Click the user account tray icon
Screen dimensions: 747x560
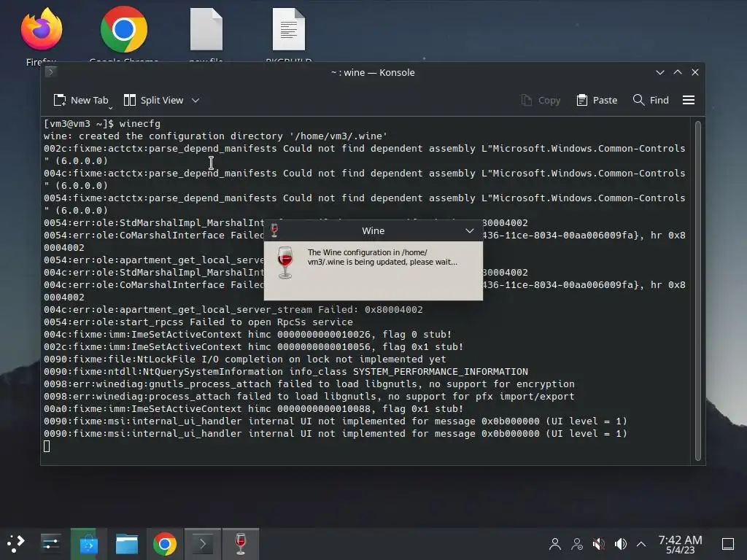[x=554, y=544]
